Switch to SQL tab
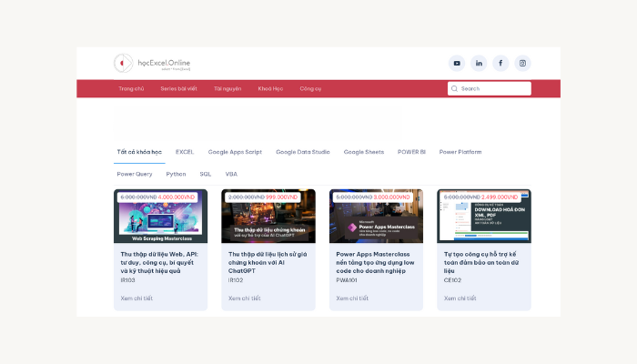 click(x=205, y=174)
